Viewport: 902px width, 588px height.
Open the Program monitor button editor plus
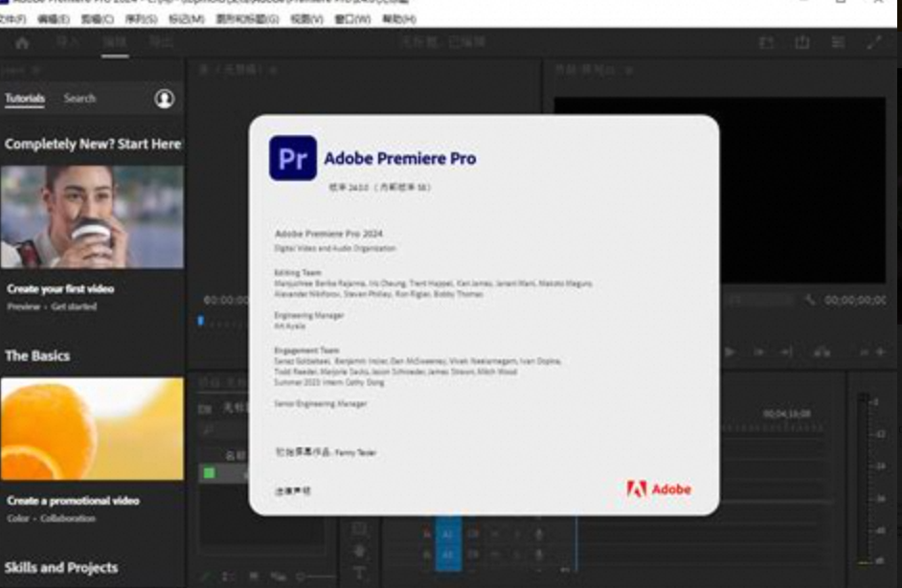click(880, 351)
